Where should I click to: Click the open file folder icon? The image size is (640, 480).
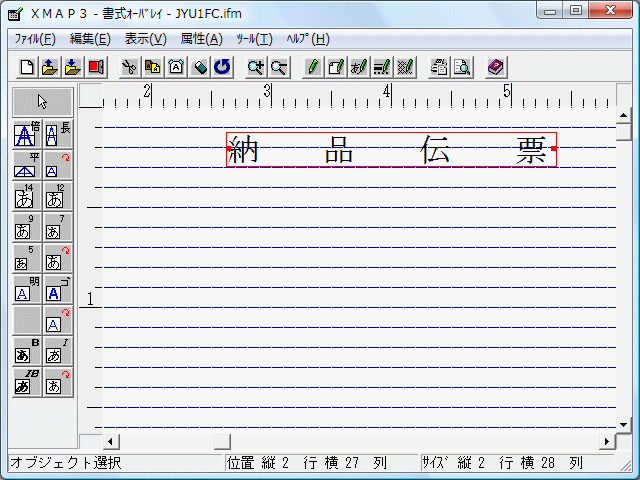coord(50,67)
